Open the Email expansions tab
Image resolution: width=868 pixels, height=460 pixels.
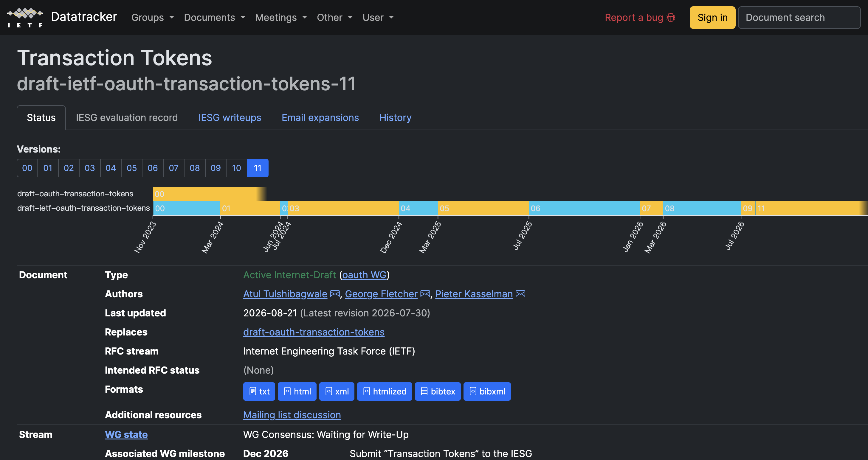[x=320, y=117]
